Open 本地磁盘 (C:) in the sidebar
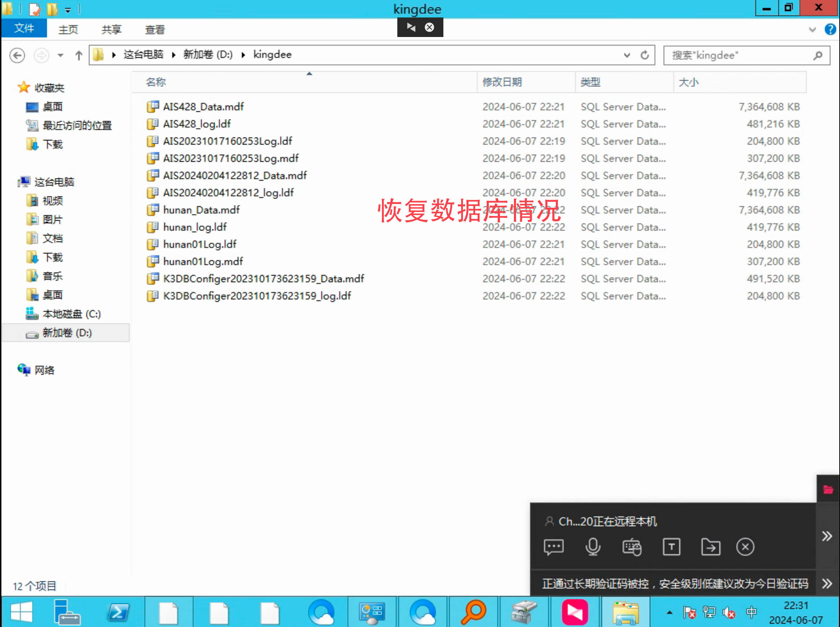840x627 pixels. click(71, 314)
